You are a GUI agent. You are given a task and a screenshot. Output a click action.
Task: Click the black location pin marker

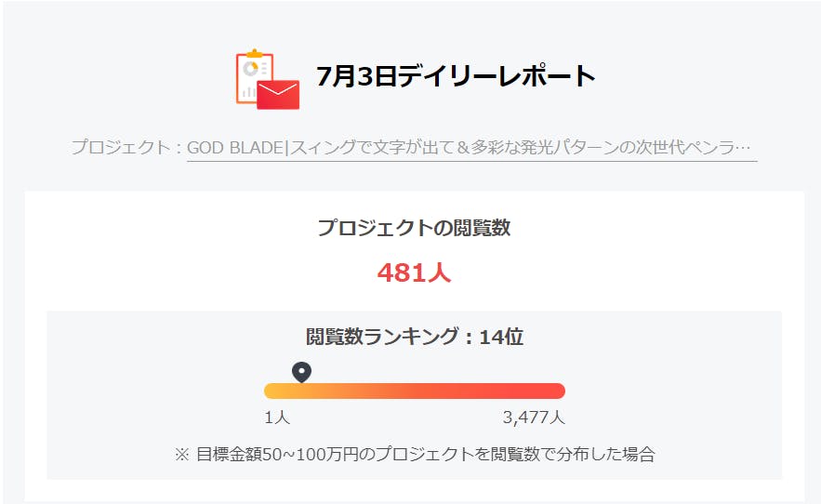coord(301,372)
